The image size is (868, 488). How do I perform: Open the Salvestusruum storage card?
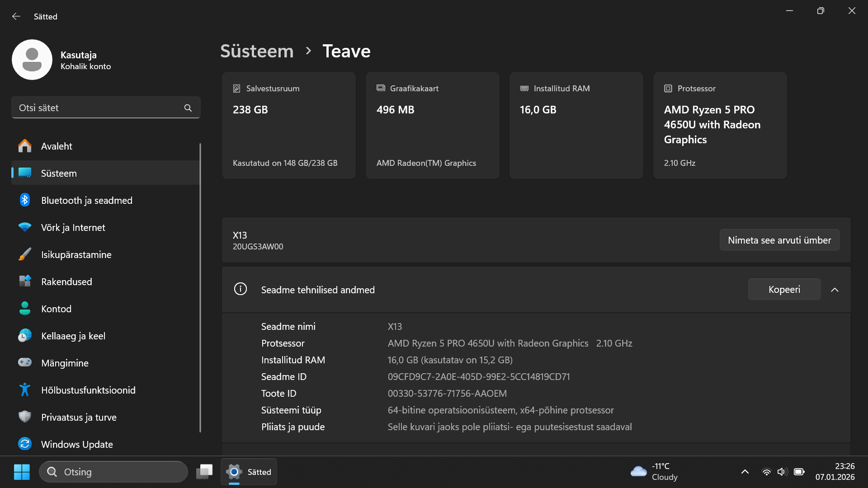point(288,125)
